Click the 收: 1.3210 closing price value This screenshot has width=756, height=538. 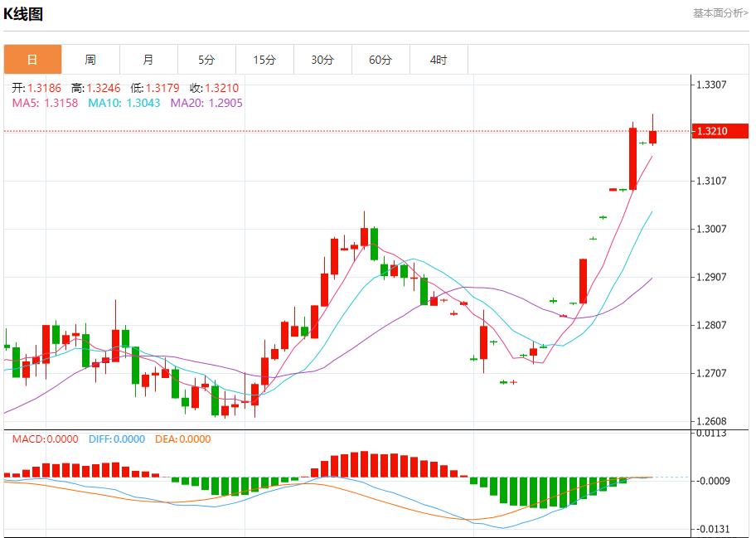click(x=214, y=88)
